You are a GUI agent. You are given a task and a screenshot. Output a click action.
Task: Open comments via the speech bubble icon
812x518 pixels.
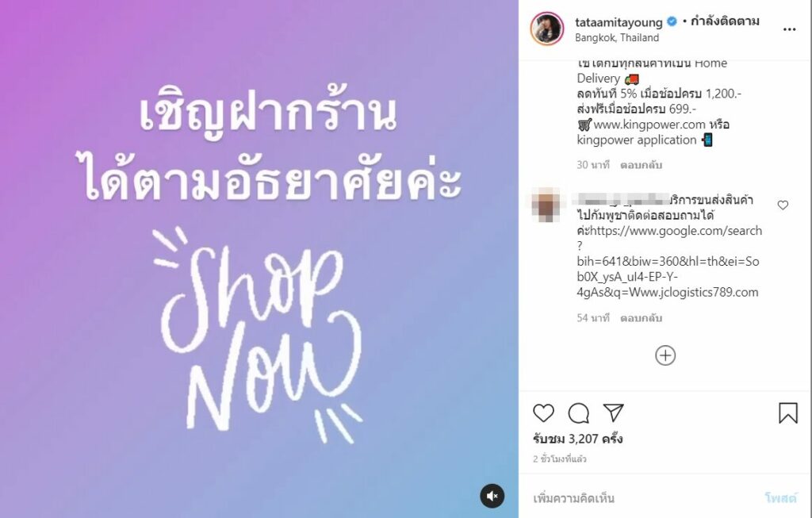click(x=578, y=412)
